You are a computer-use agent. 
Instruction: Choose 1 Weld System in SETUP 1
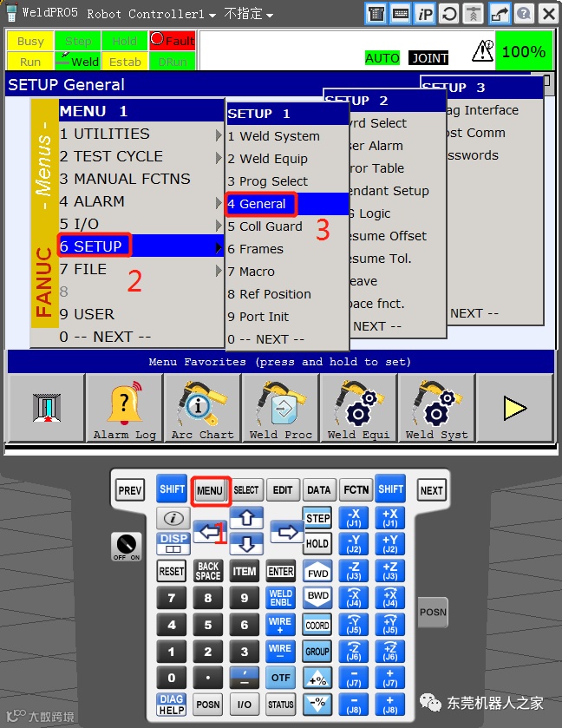pos(287,136)
